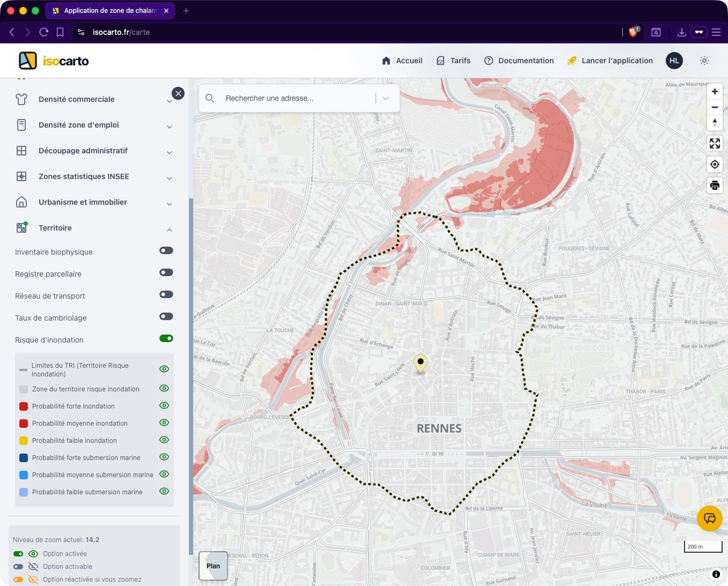Reset map orientation with compass button
Viewport: 728px width, 586px height.
click(715, 123)
